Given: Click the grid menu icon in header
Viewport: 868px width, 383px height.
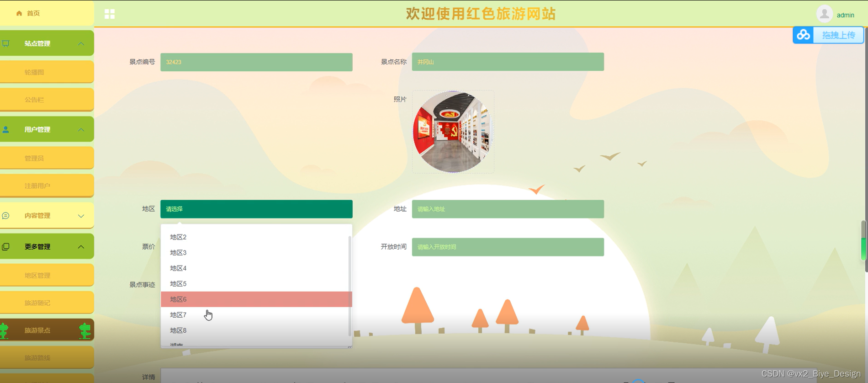Looking at the screenshot, I should (x=110, y=14).
